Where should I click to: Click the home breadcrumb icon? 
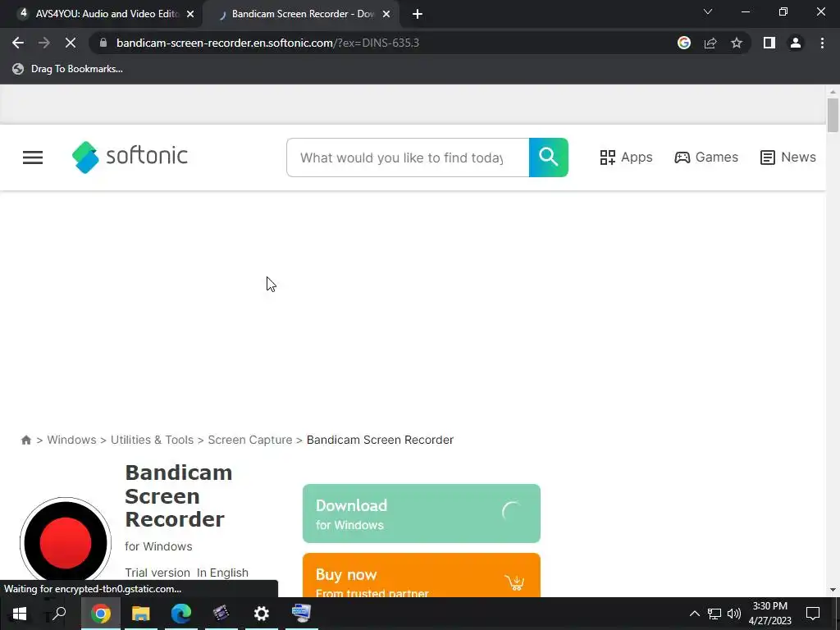tap(25, 440)
